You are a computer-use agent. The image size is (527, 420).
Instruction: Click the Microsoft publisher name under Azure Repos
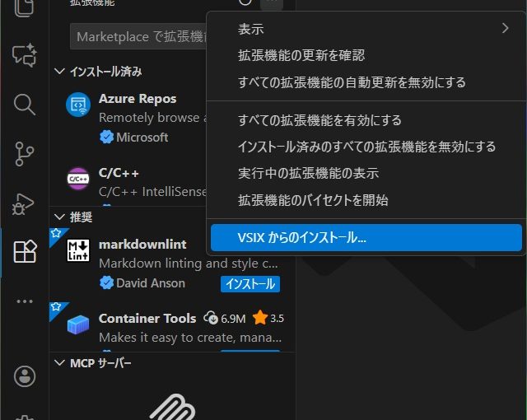tap(142, 138)
